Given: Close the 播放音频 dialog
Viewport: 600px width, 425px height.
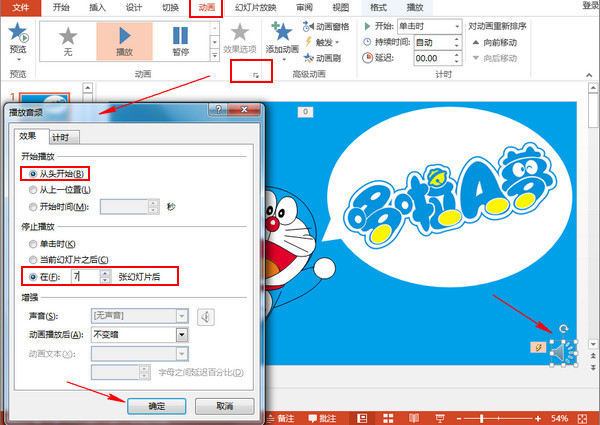Looking at the screenshot, I should [244, 110].
